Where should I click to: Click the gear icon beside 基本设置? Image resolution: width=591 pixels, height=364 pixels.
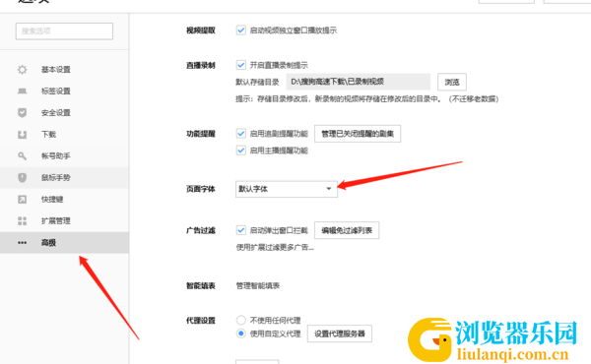coord(23,70)
